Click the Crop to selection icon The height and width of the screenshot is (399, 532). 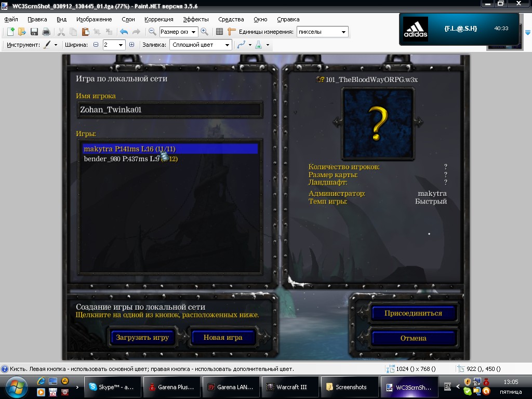point(97,32)
